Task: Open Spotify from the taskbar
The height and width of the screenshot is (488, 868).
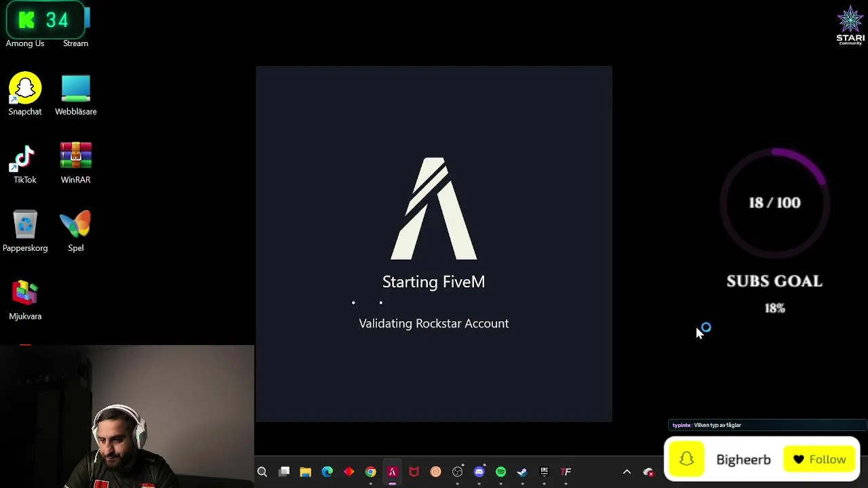Action: click(501, 472)
